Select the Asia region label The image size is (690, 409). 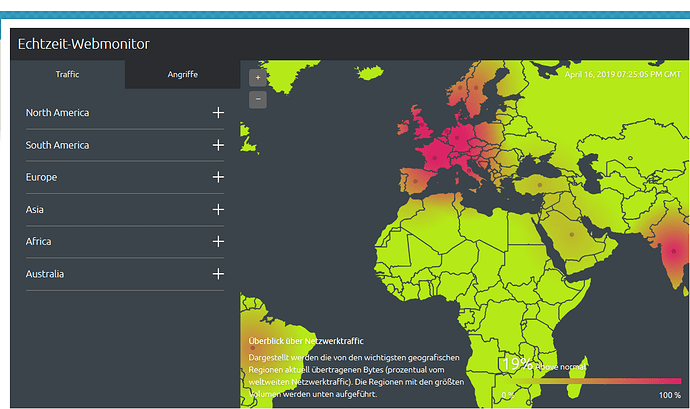[x=35, y=210]
